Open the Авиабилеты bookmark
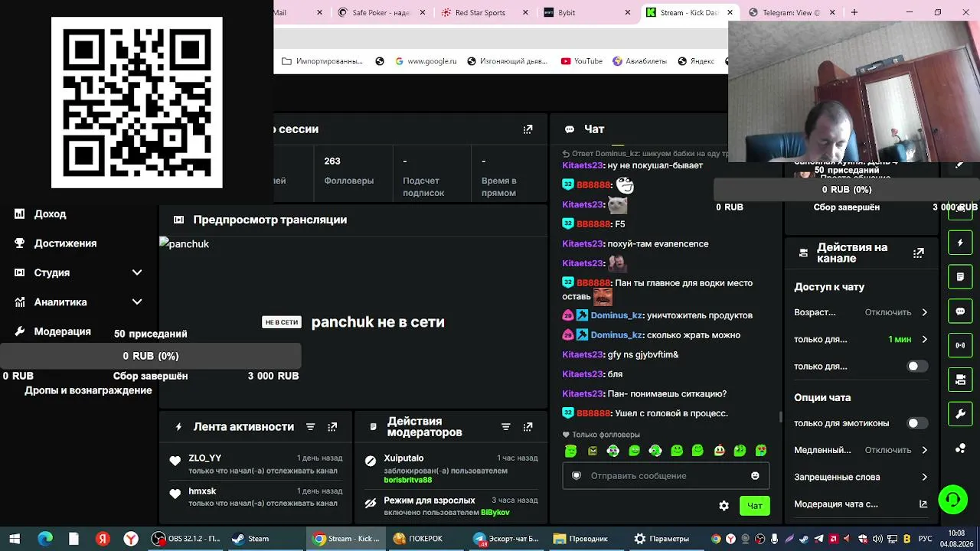This screenshot has height=551, width=980. (639, 61)
